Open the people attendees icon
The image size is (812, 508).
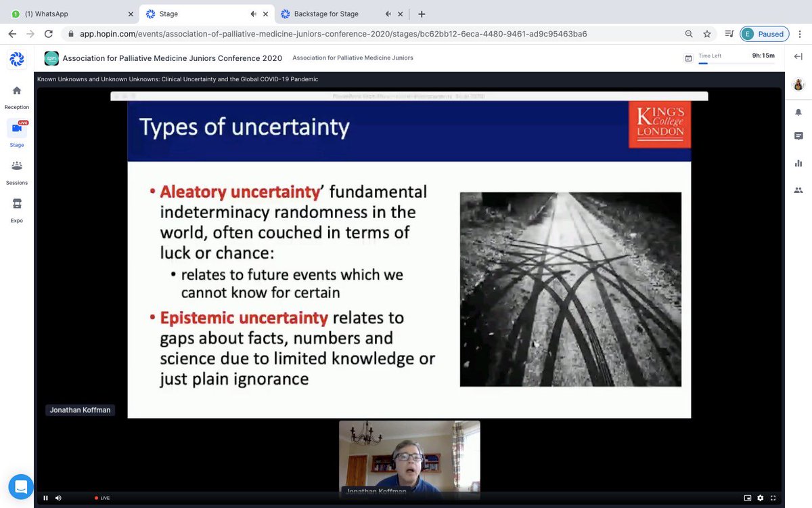pos(798,190)
